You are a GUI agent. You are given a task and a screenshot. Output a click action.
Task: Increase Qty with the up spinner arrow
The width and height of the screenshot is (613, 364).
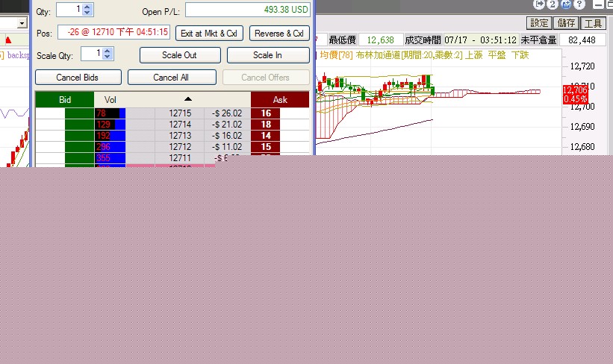tap(87, 7)
